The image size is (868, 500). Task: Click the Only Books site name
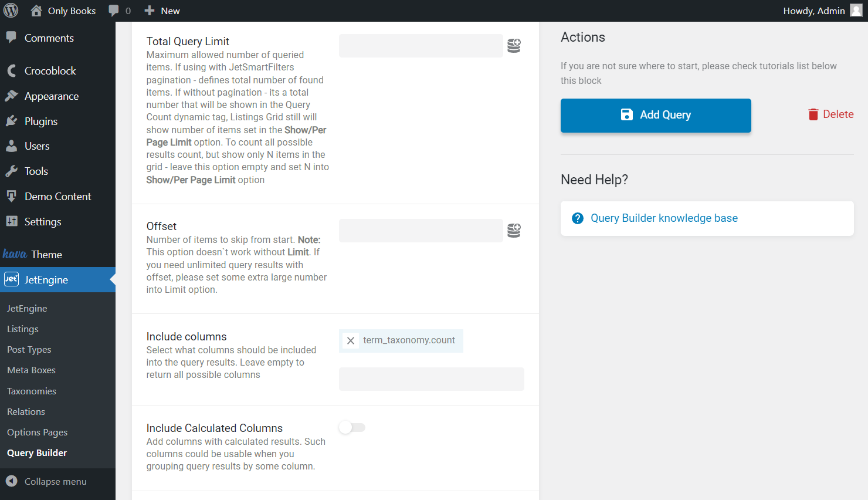(x=72, y=11)
